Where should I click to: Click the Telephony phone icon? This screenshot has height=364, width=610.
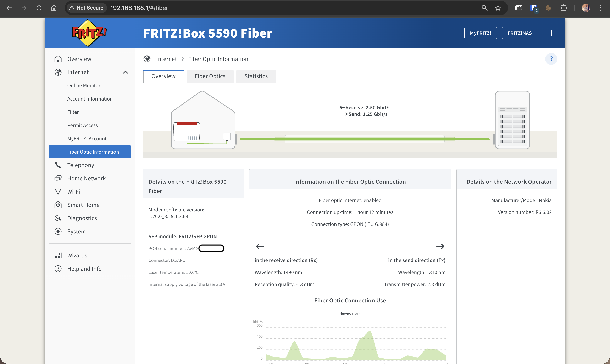tap(58, 165)
